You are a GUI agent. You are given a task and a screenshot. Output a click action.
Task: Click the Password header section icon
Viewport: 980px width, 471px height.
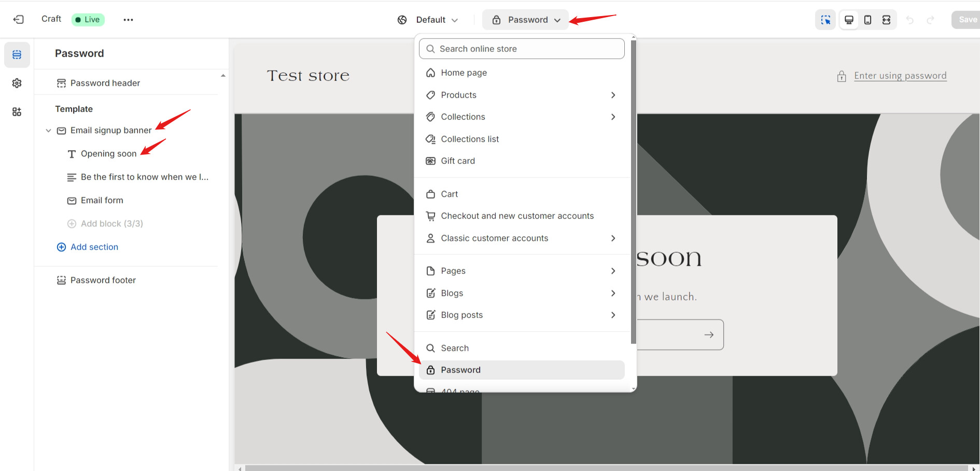[61, 83]
